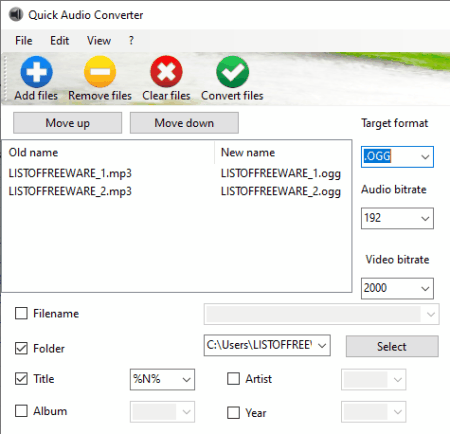Screen dimensions: 450x434
Task: Click the LISTOFFREEWARE_2.ogg new name
Action: pyautogui.click(x=281, y=192)
